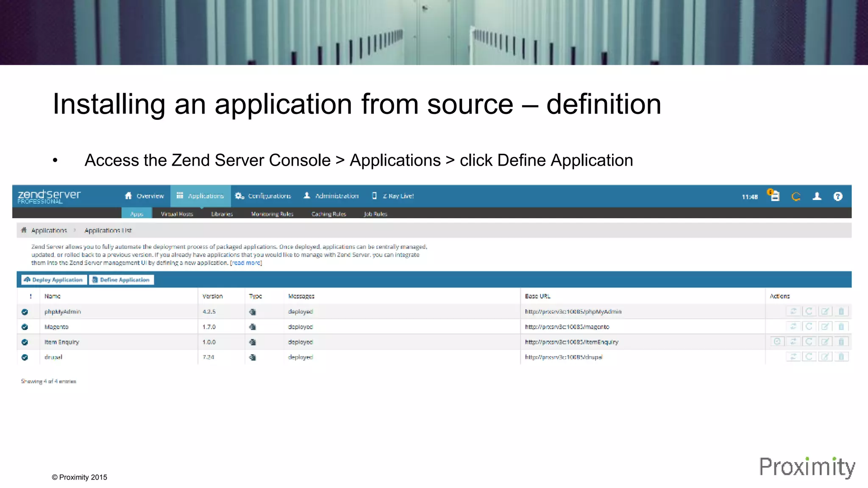The image size is (868, 488).
Task: Sort the table by Base URL column header
Action: tap(537, 296)
